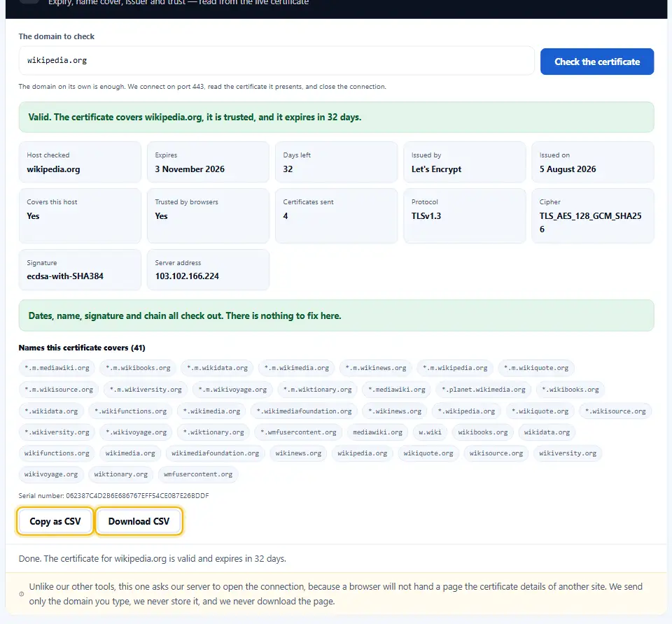Select the wikinews.org chip without wildcard

(x=298, y=453)
